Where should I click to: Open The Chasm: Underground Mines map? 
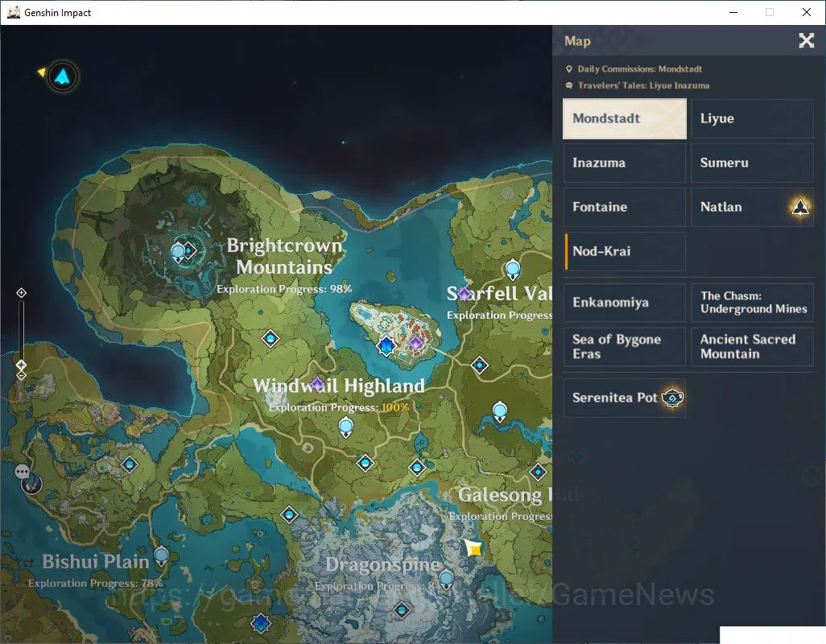(752, 302)
